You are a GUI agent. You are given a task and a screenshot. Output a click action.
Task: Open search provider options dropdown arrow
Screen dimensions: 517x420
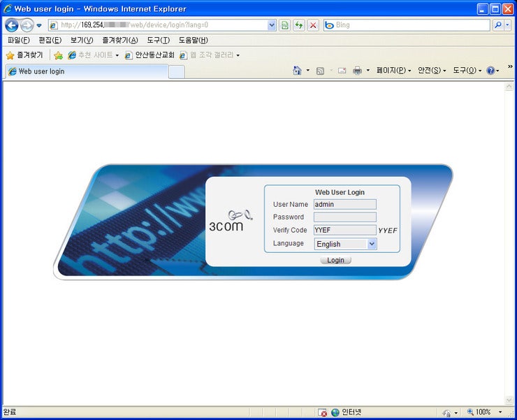(x=507, y=25)
